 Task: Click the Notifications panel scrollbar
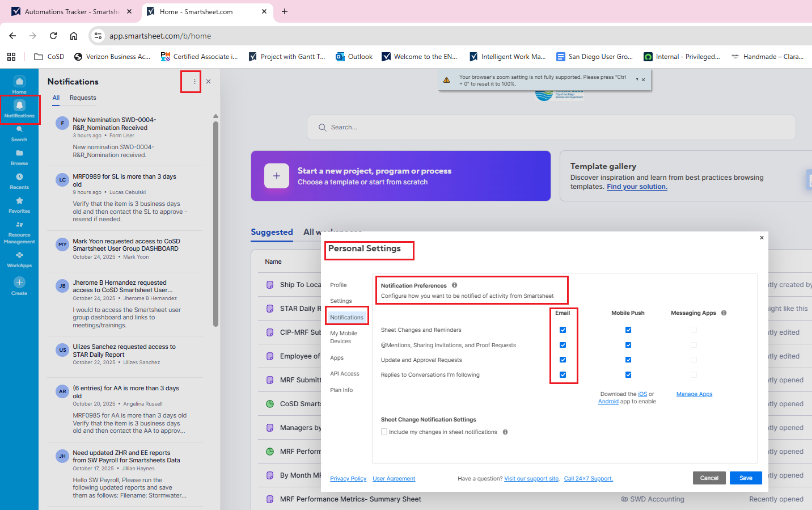pos(215,224)
